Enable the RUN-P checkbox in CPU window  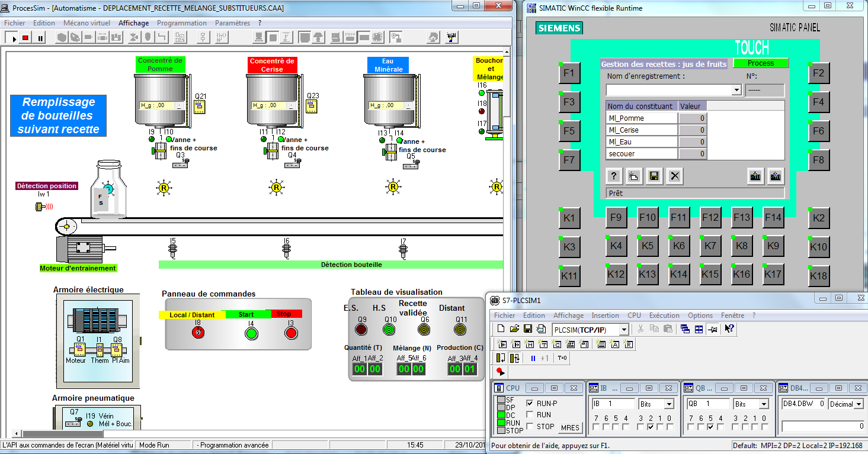(530, 403)
